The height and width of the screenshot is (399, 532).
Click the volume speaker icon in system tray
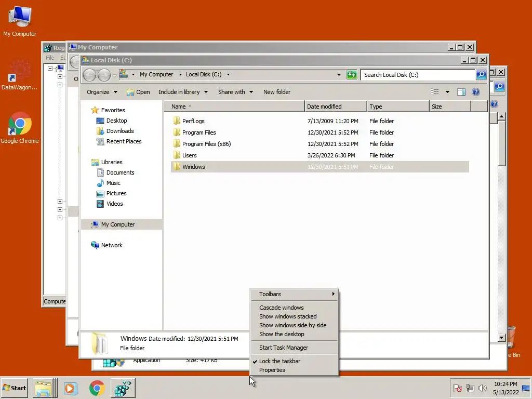[x=482, y=388]
